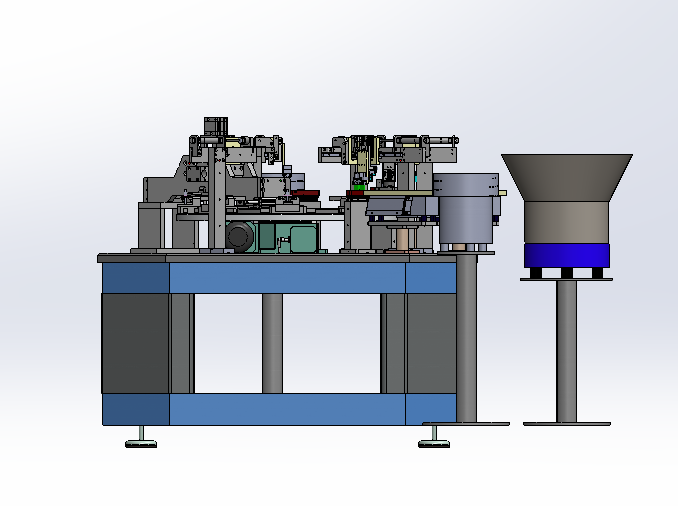Click the small green part in right station
Viewport: 678px width, 506px height.
[x=358, y=187]
